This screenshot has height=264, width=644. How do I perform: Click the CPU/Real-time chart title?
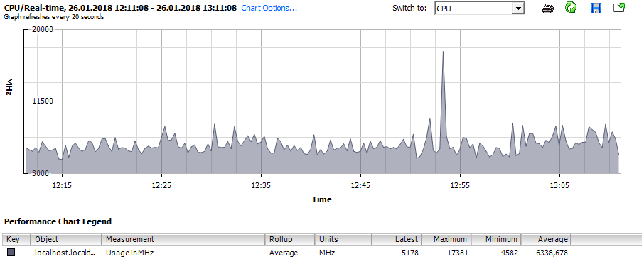point(120,8)
